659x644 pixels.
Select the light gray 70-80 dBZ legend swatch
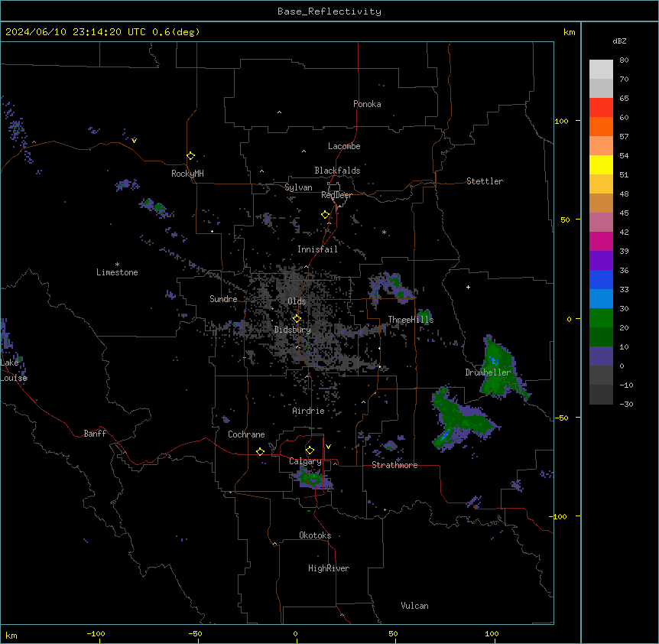click(x=601, y=69)
